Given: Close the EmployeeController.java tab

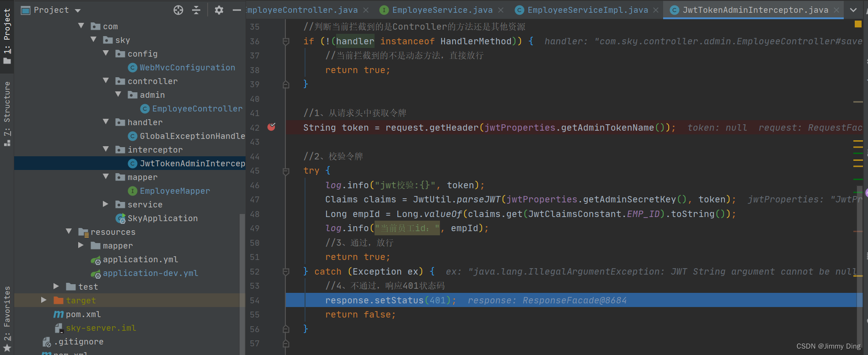Looking at the screenshot, I should 366,10.
